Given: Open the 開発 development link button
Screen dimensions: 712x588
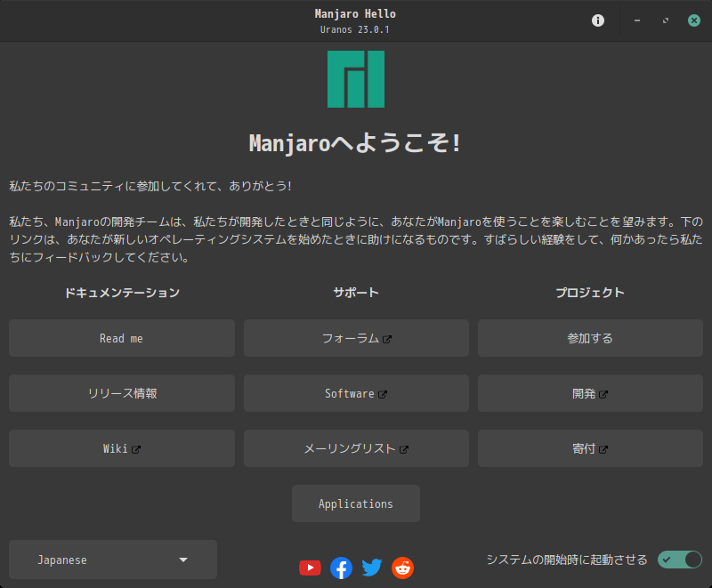Looking at the screenshot, I should [590, 393].
